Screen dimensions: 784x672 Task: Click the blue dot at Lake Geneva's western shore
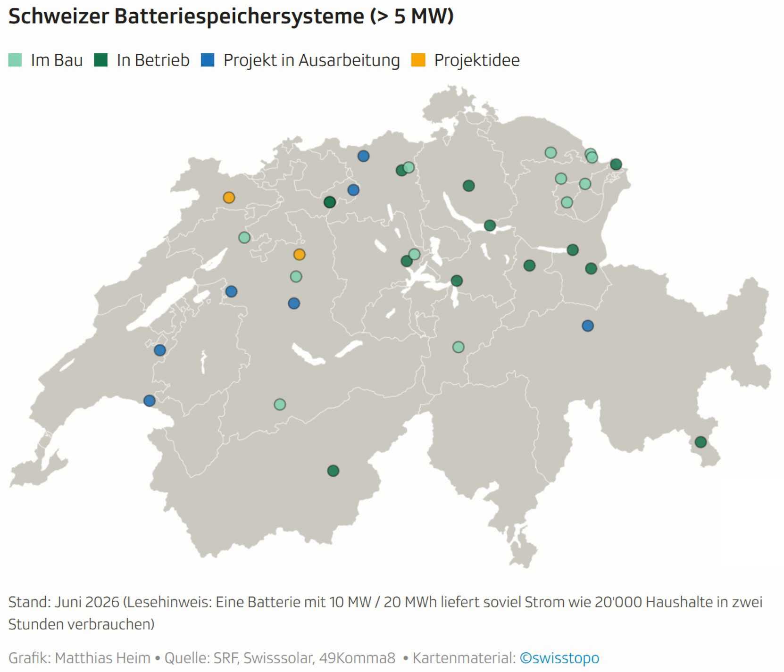[x=150, y=401]
